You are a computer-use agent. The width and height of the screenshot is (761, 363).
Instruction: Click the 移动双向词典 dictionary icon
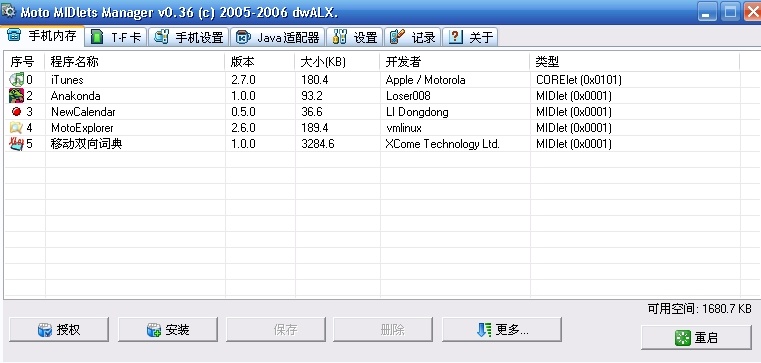click(16, 144)
